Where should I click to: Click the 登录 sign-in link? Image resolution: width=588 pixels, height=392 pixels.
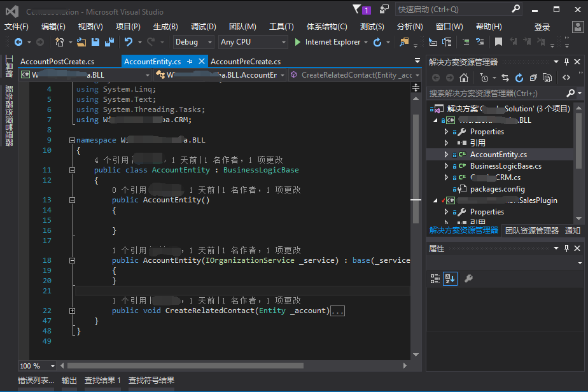(x=542, y=27)
